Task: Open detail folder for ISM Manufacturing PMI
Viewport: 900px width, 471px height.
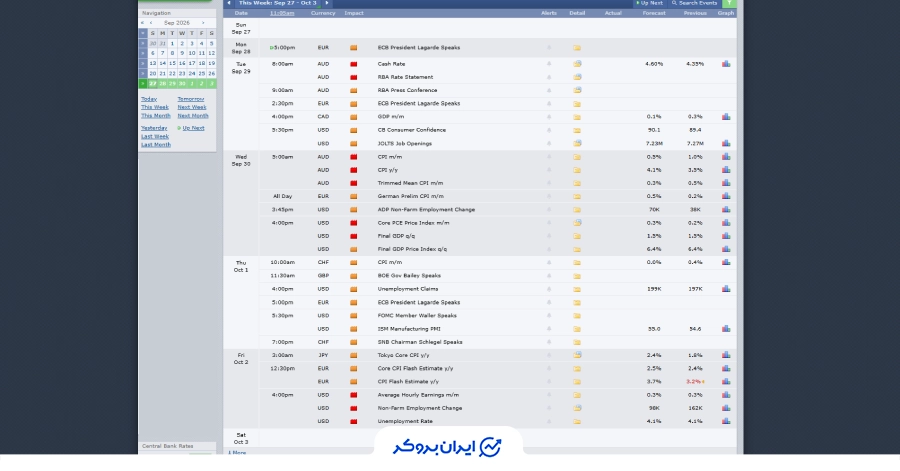Action: click(x=577, y=329)
